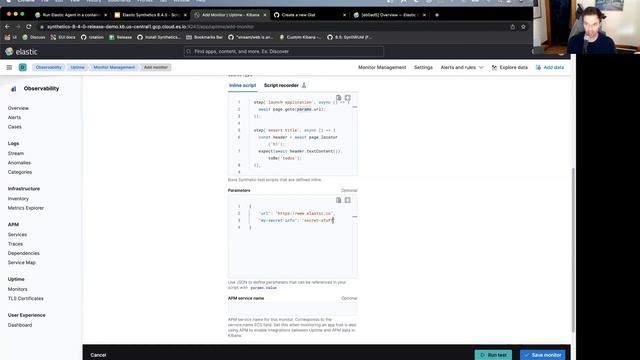Close the Add Monitor Kibana tab
The height and width of the screenshot is (360, 640).
(264, 15)
